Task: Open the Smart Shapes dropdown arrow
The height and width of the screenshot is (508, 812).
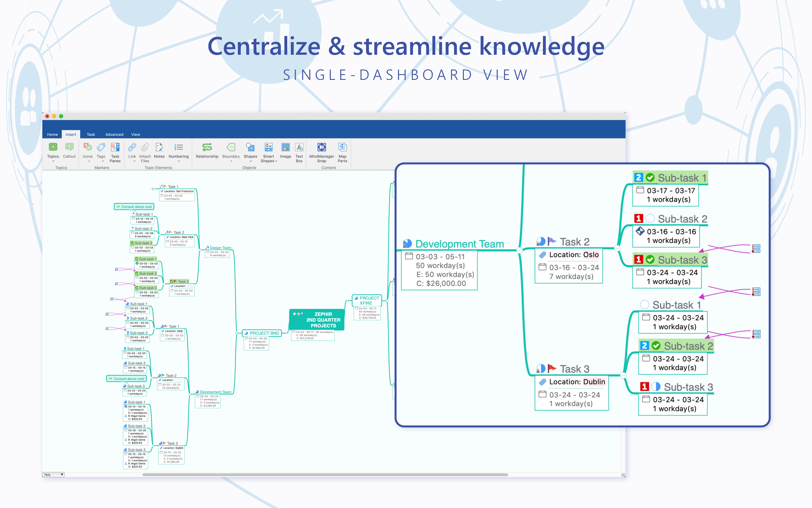Action: point(276,161)
